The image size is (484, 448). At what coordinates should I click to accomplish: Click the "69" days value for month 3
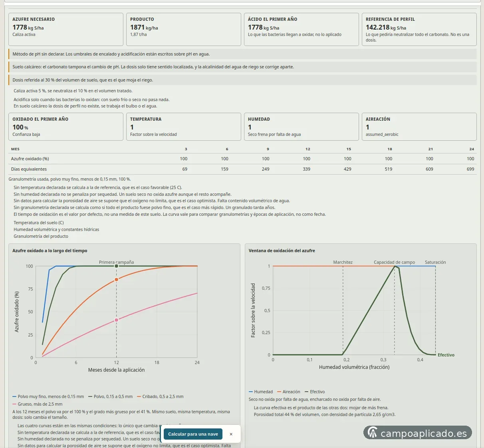[x=185, y=169]
